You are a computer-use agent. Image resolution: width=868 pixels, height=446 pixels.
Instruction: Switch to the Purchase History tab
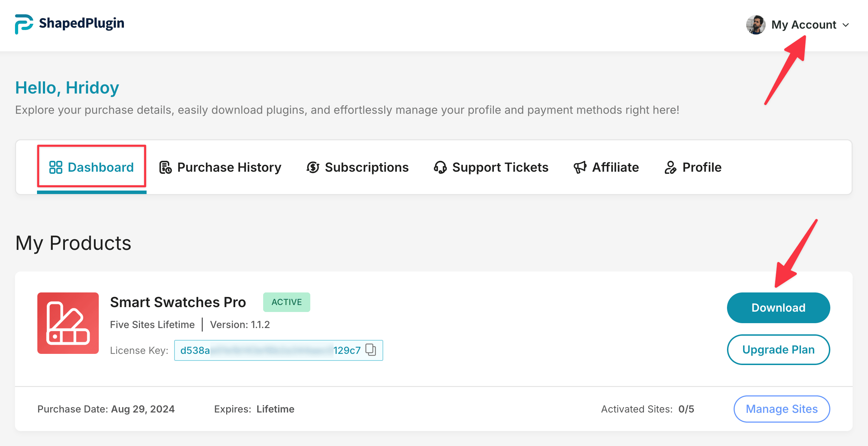pyautogui.click(x=229, y=168)
